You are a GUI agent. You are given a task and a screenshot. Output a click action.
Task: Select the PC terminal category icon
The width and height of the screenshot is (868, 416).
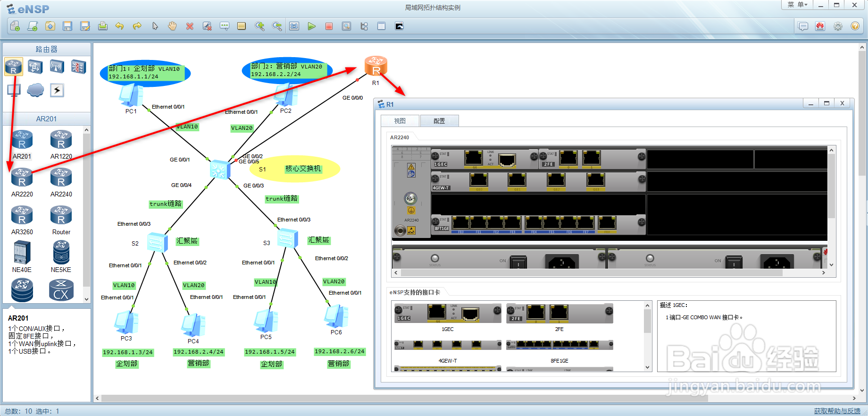tap(14, 90)
